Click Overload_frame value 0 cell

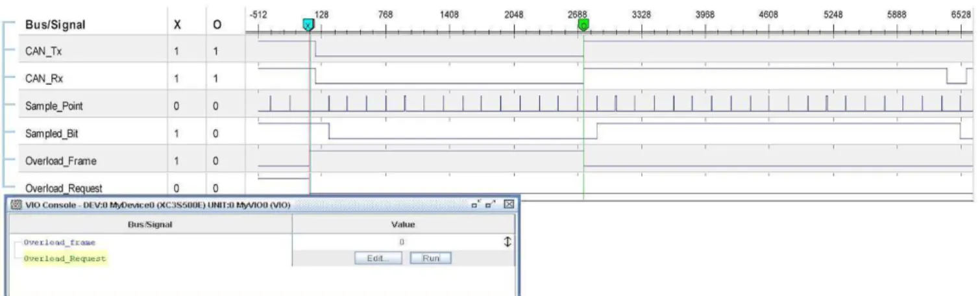tap(402, 242)
